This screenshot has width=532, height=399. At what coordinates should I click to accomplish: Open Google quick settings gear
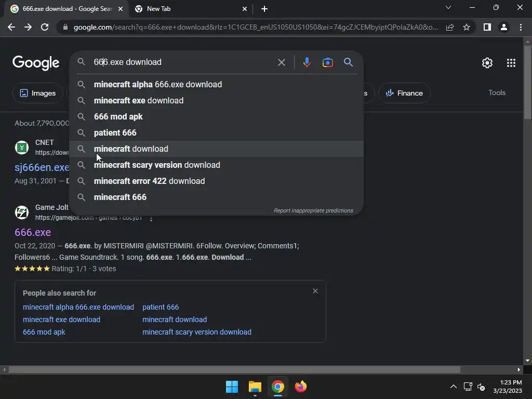[x=487, y=63]
